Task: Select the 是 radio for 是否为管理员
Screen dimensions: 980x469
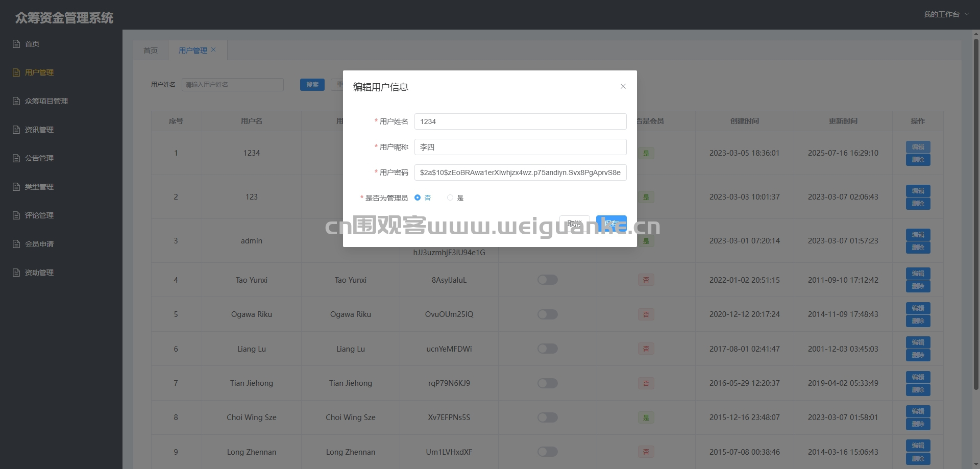Action: click(450, 198)
